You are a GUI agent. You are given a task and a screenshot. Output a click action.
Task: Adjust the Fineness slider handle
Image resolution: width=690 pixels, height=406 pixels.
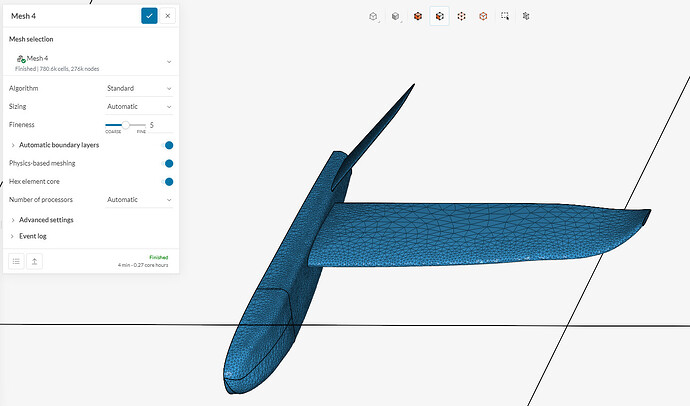coord(125,125)
